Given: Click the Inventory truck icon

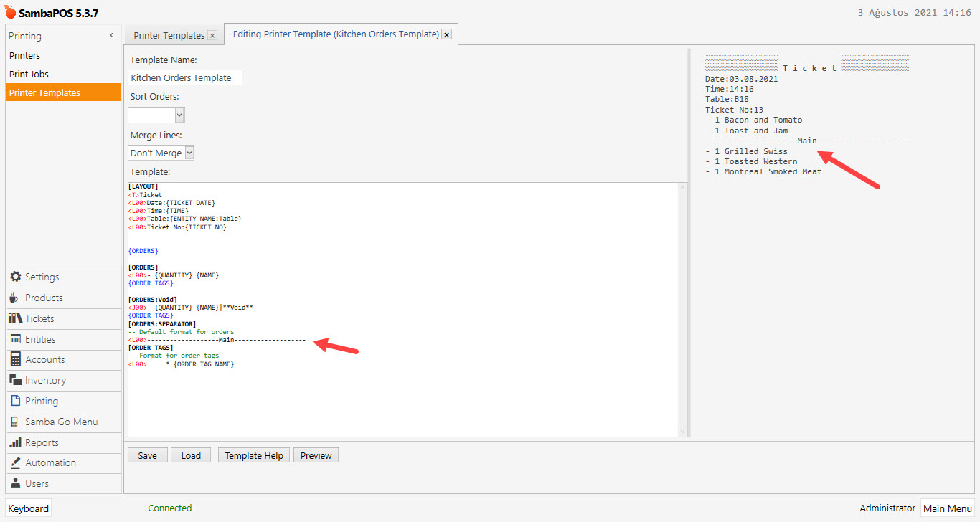Looking at the screenshot, I should (15, 380).
